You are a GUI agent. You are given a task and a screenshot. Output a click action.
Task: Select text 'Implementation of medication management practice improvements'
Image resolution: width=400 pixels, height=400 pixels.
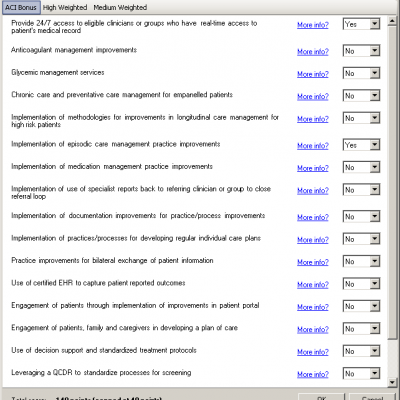click(112, 167)
